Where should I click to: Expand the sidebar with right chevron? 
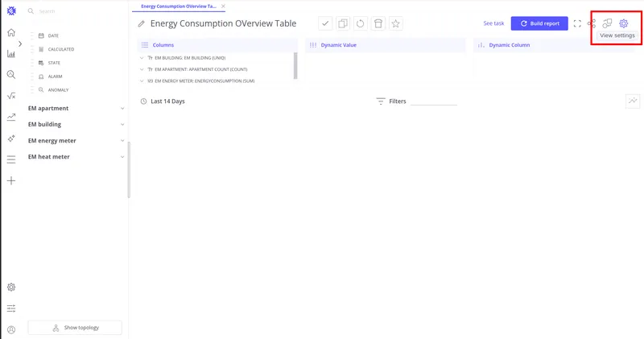click(20, 43)
